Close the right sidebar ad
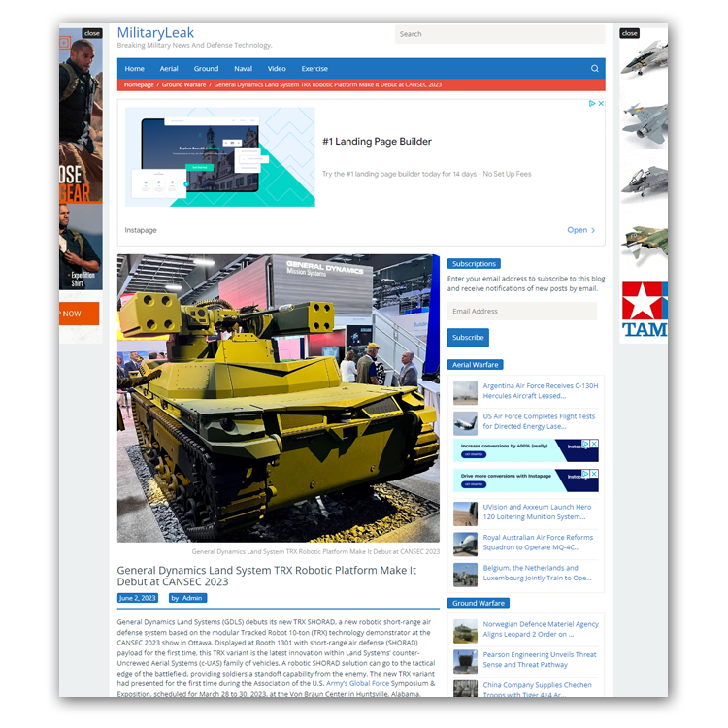 [629, 33]
